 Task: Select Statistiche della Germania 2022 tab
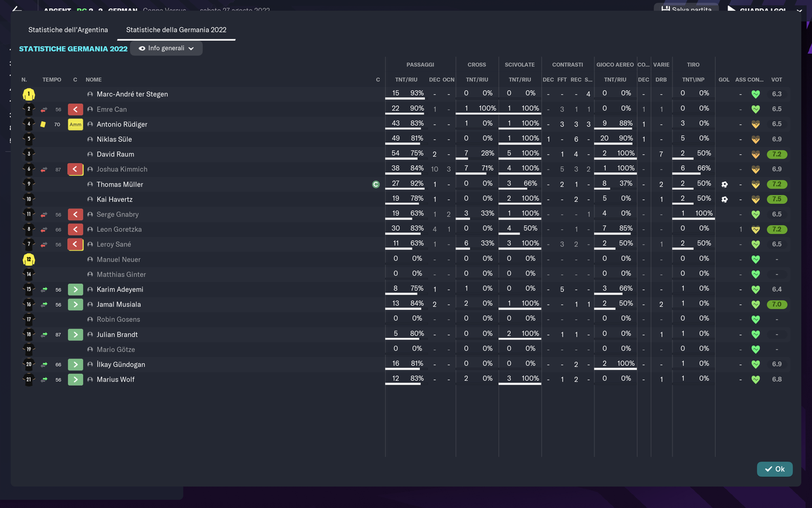(x=176, y=30)
